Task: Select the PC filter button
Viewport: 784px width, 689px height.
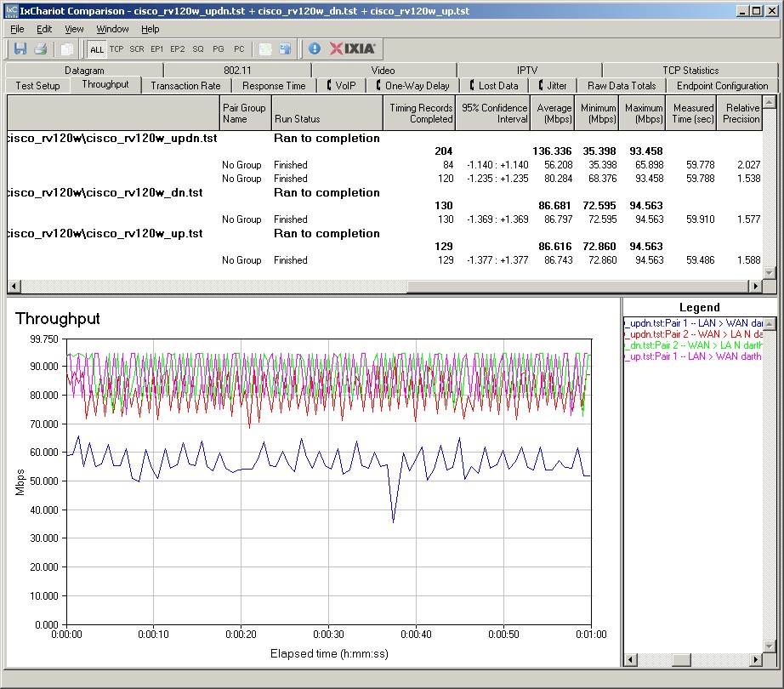Action: 239,49
